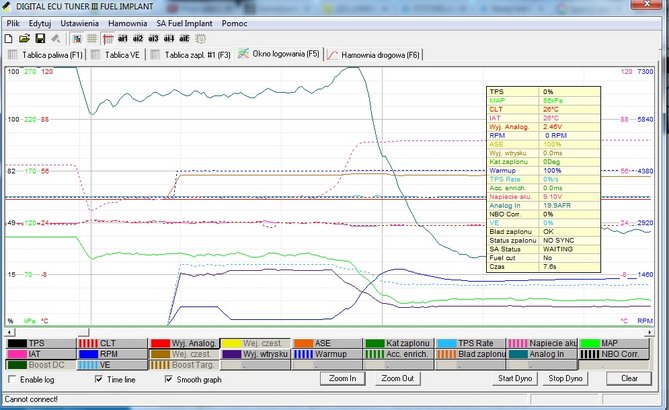Click the red table toolbar icon
669x410 pixels.
click(x=108, y=39)
